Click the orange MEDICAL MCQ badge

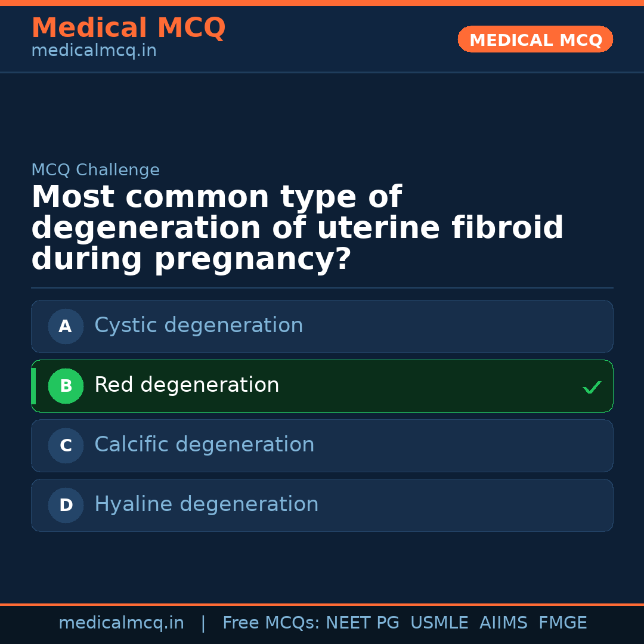pos(535,39)
